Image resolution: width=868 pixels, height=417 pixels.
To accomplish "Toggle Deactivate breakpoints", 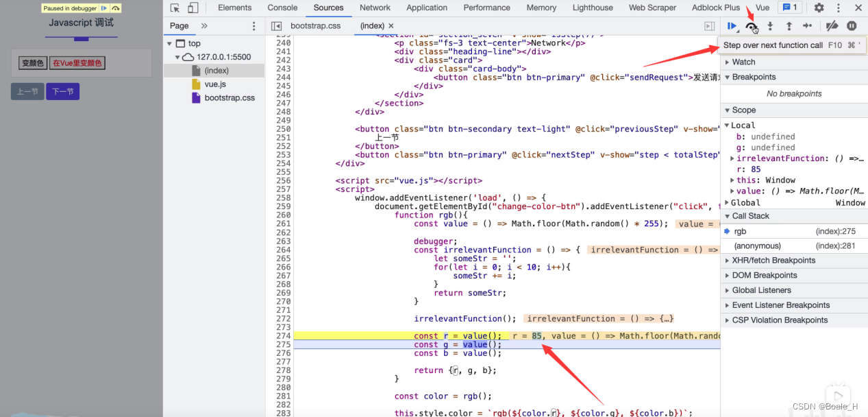I will [832, 26].
